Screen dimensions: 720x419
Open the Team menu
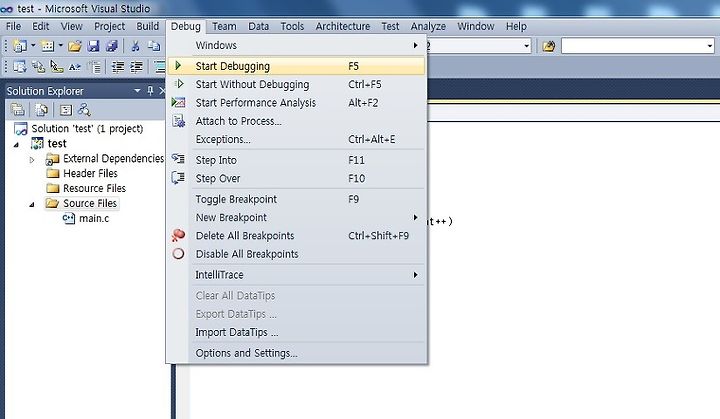(x=224, y=26)
